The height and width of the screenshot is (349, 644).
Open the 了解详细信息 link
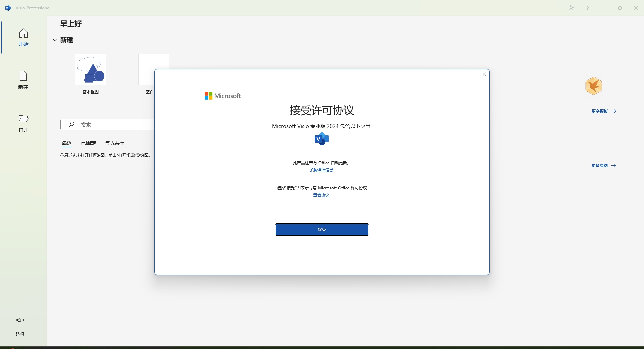321,170
